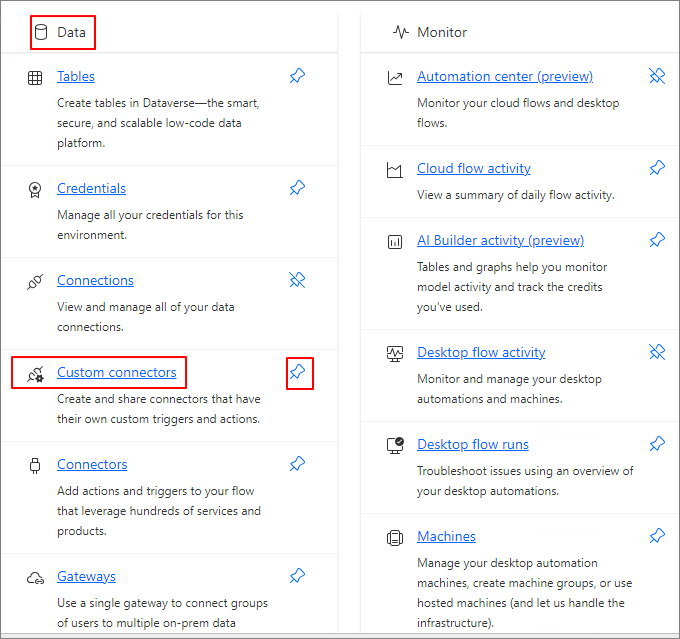Click 'View and manage all of your data connections' text

146,317
